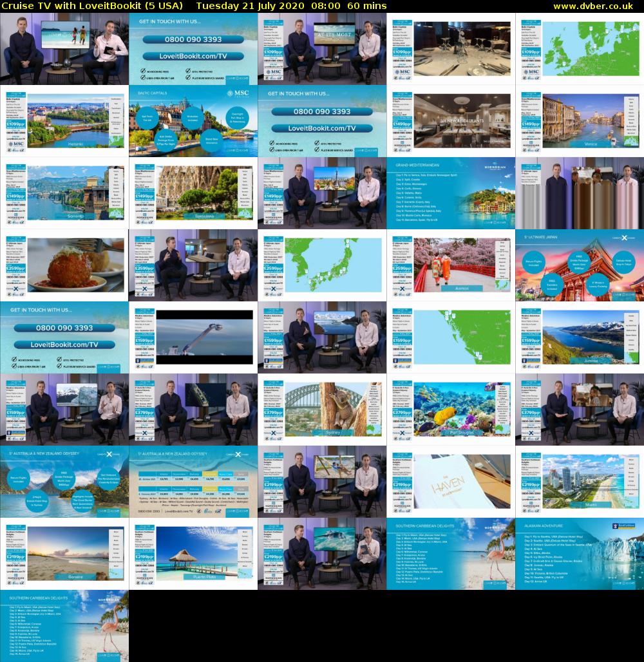Click the 'Sydney' caption label
Image resolution: width=644 pixels, height=662 pixels.
click(333, 433)
